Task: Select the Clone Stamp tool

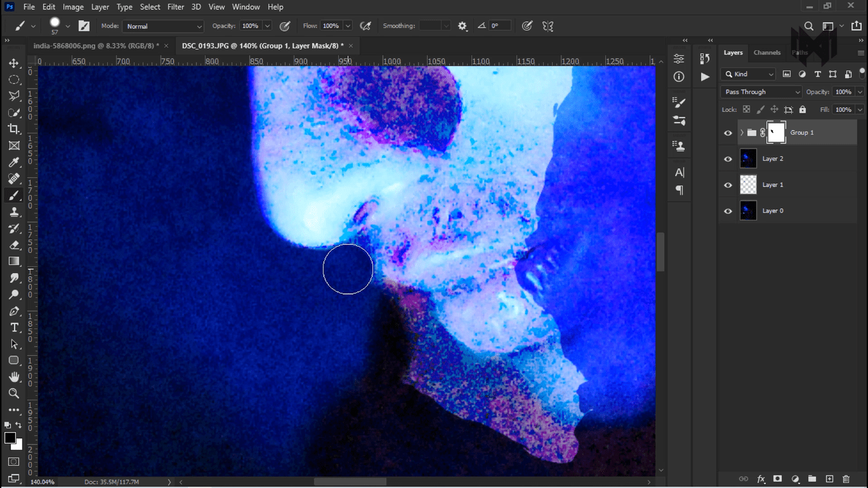Action: coord(13,212)
